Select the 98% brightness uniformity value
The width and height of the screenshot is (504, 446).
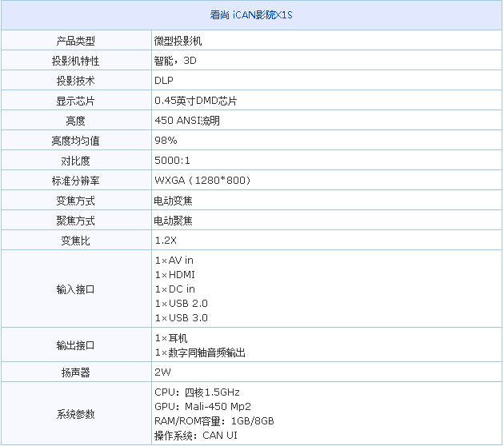coord(166,141)
